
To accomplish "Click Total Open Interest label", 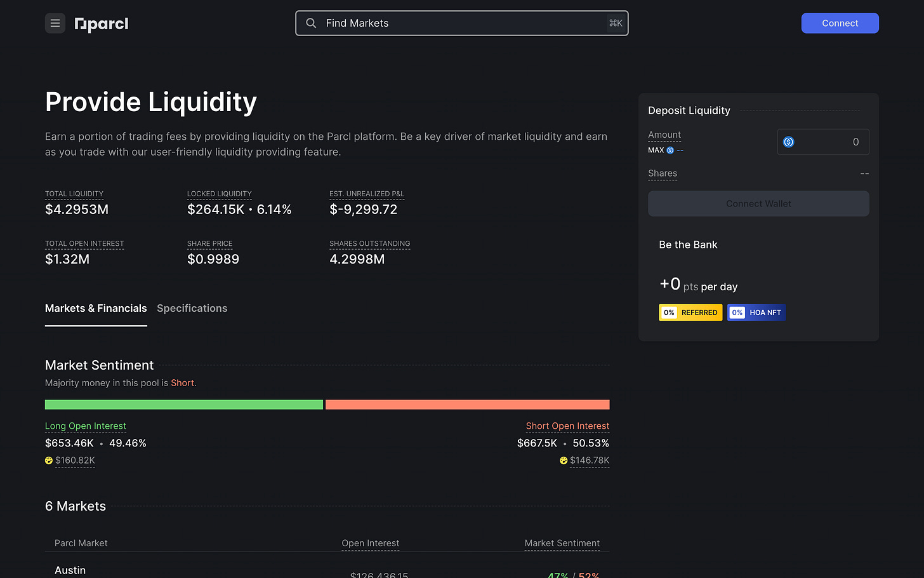I will click(84, 244).
